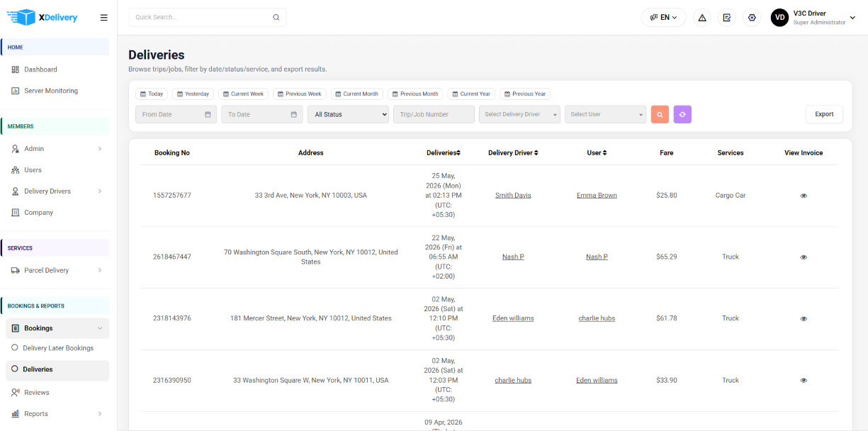The image size is (868, 431).
Task: Toggle the hamburger sidebar menu icon
Action: [x=104, y=18]
